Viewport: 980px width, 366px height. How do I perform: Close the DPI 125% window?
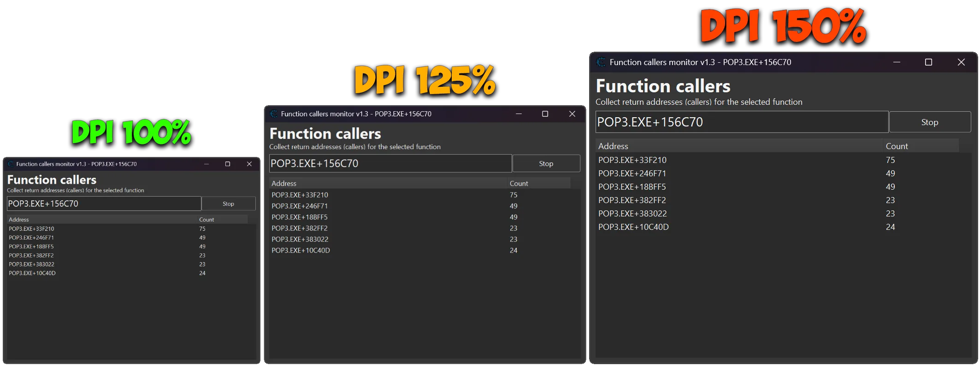[x=572, y=114]
